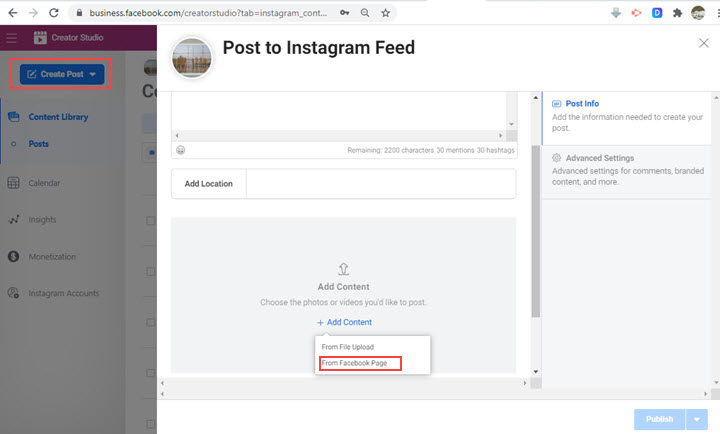Open the dropdown arrow next to Publish
The image size is (720, 434).
pyautogui.click(x=699, y=419)
